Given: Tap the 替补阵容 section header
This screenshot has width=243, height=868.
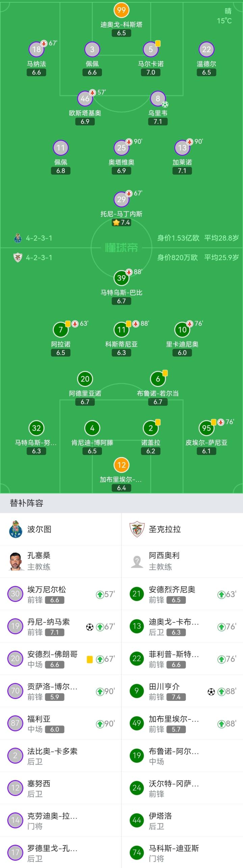Looking at the screenshot, I should coord(27,503).
